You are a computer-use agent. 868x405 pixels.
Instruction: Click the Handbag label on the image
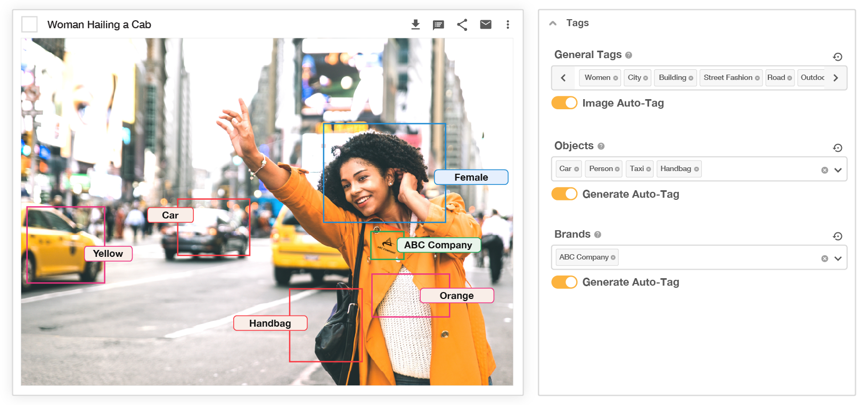click(270, 323)
